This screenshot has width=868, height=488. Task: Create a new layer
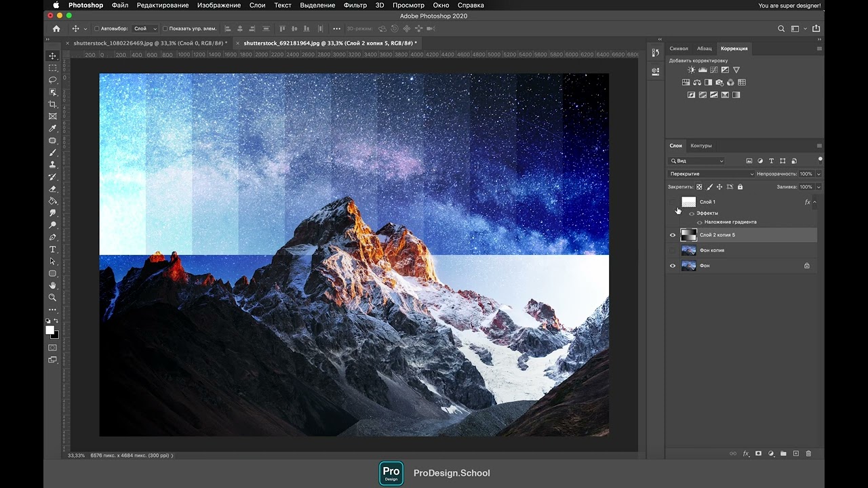796,453
